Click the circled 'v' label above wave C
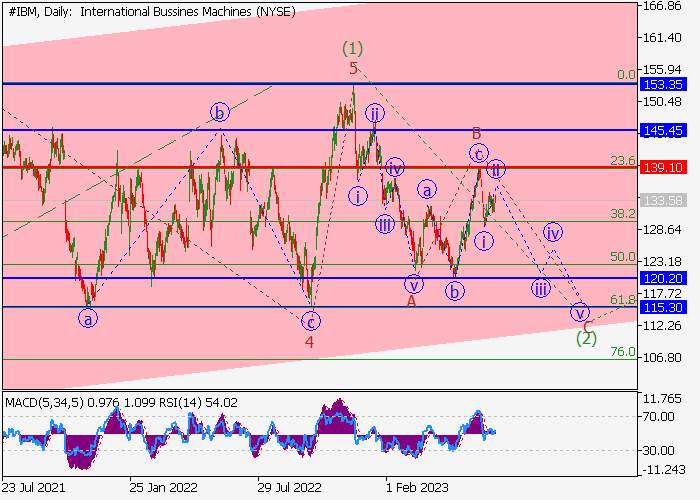700x500 pixels. [x=580, y=312]
